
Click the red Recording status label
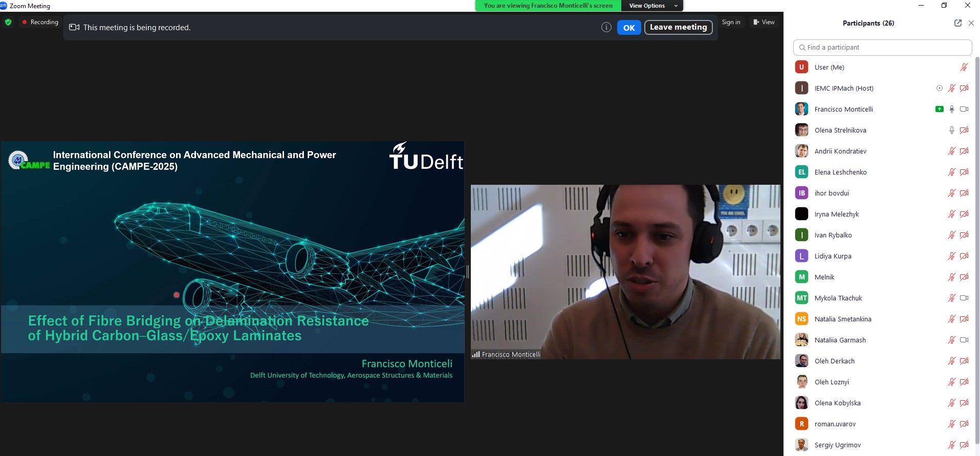(x=40, y=22)
